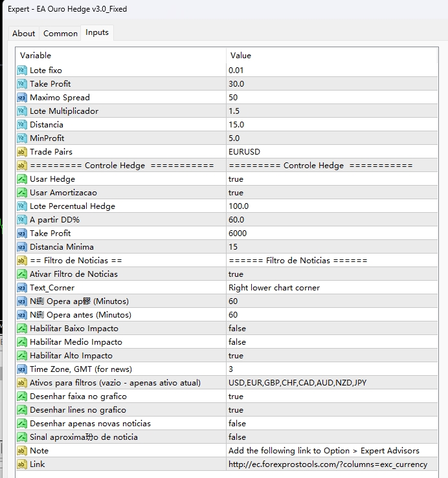The width and height of the screenshot is (448, 478).
Task: Click the icon beside Lote fixo
Action: click(21, 70)
